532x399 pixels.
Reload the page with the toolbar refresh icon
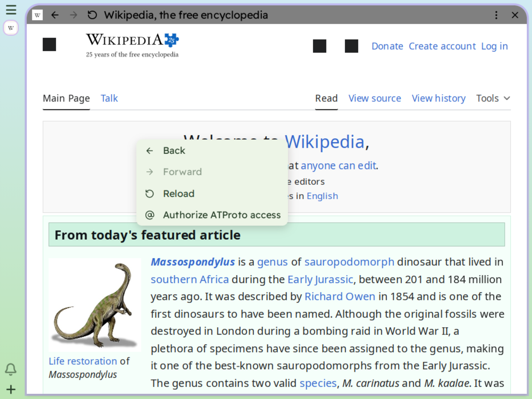pos(92,15)
